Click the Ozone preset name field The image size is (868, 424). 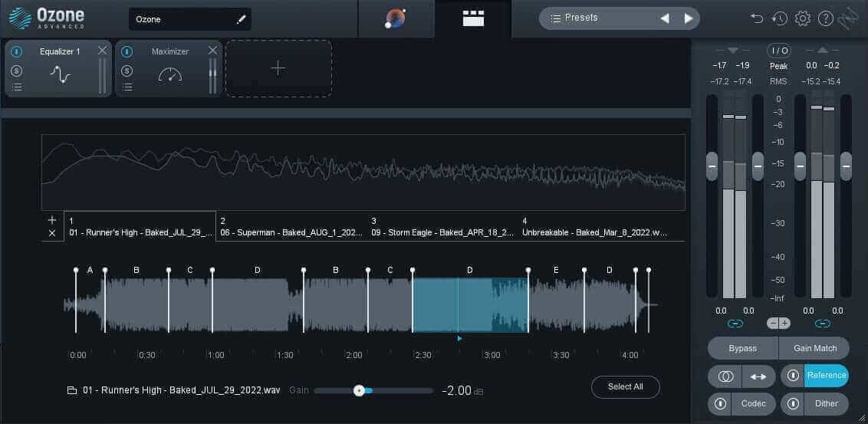(190, 19)
